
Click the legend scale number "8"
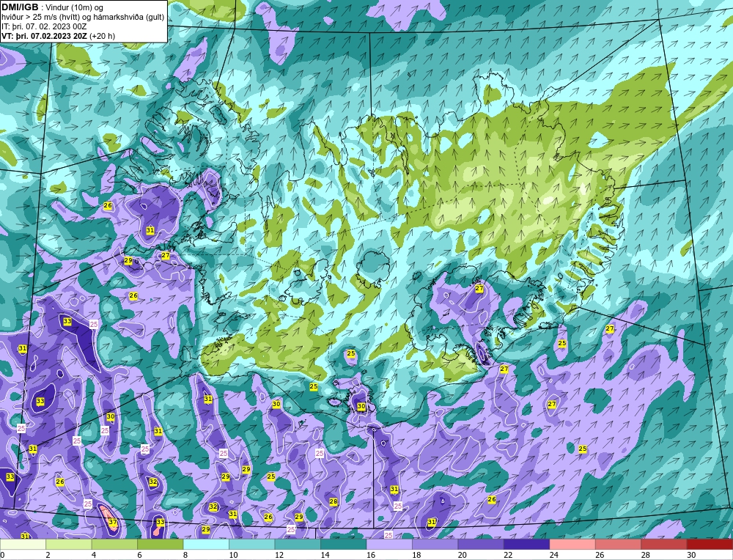click(x=185, y=555)
